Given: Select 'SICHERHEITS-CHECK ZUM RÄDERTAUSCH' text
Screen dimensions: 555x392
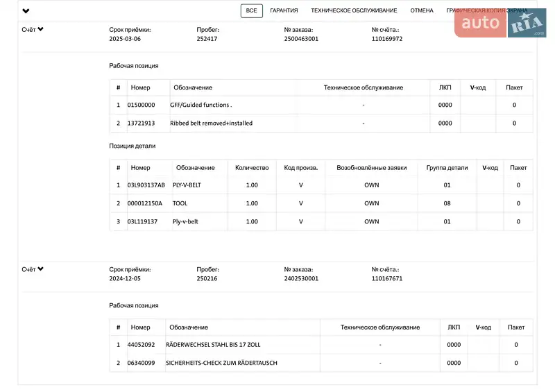Looking at the screenshot, I should coord(221,363).
